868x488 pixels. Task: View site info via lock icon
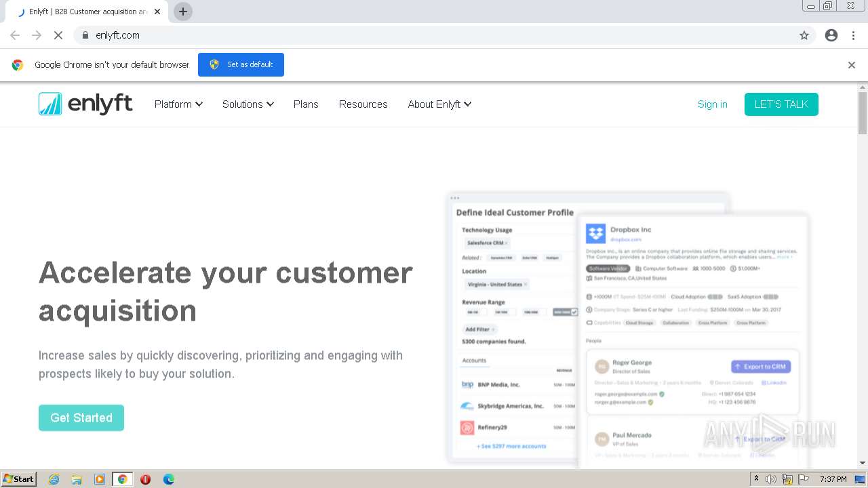pyautogui.click(x=85, y=35)
